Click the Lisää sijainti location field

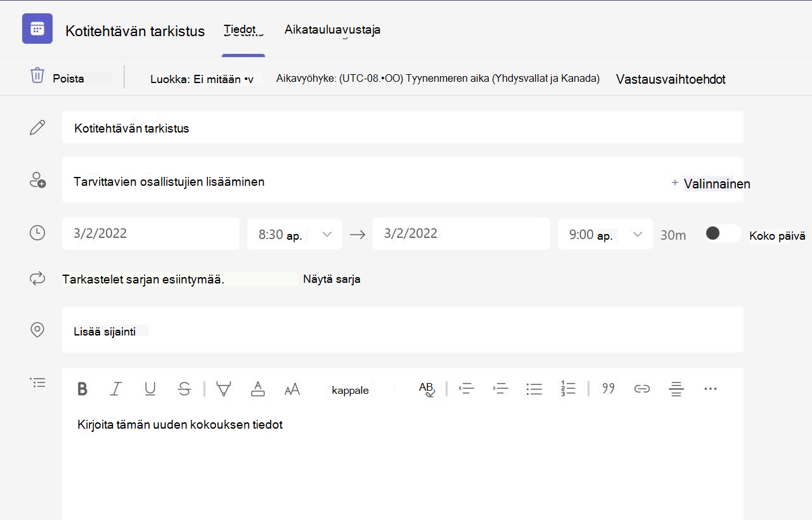tap(403, 330)
